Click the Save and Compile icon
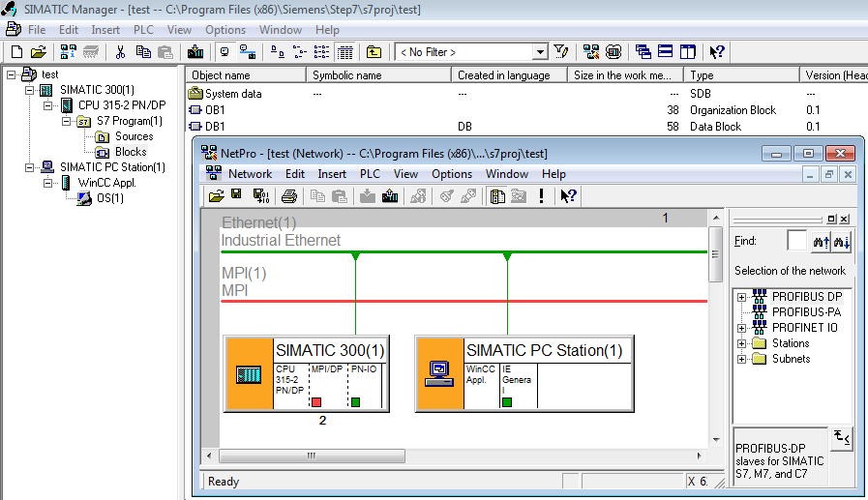The image size is (868, 500). click(x=261, y=195)
